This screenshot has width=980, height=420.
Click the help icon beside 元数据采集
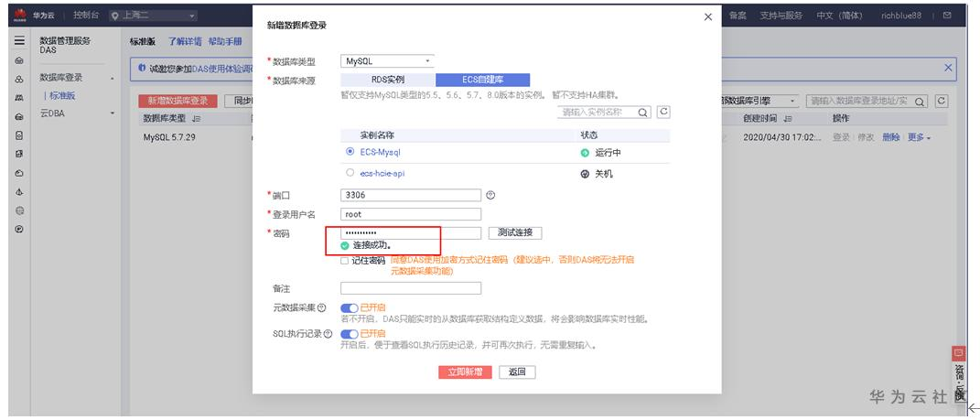[x=322, y=307]
